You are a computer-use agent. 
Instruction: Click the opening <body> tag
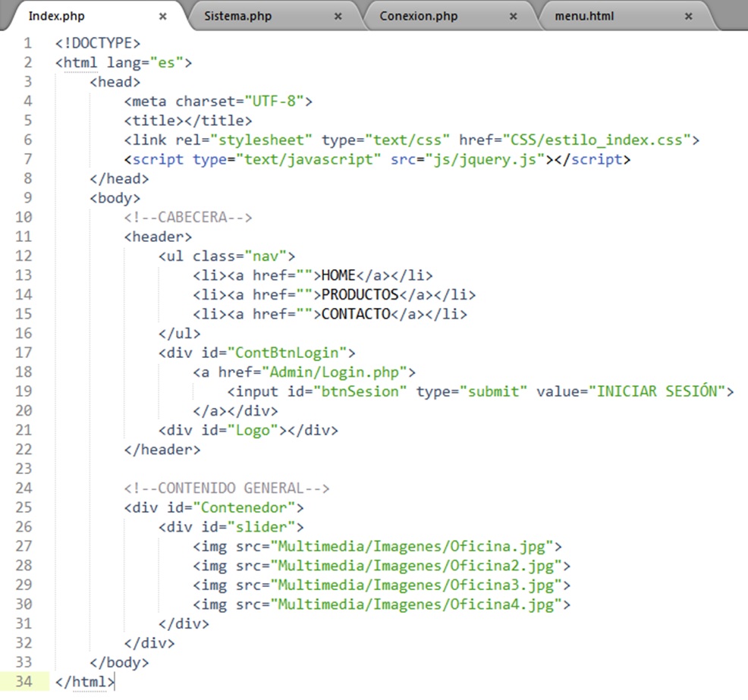(x=115, y=198)
